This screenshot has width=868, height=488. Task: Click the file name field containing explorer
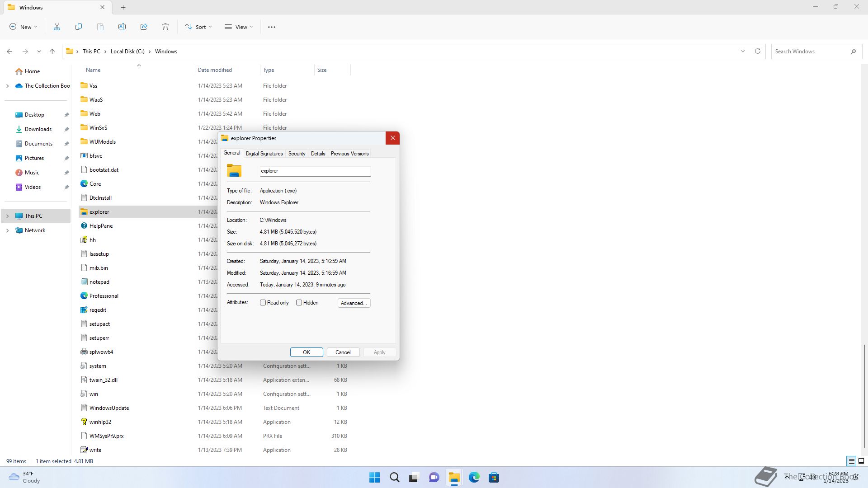click(x=315, y=171)
